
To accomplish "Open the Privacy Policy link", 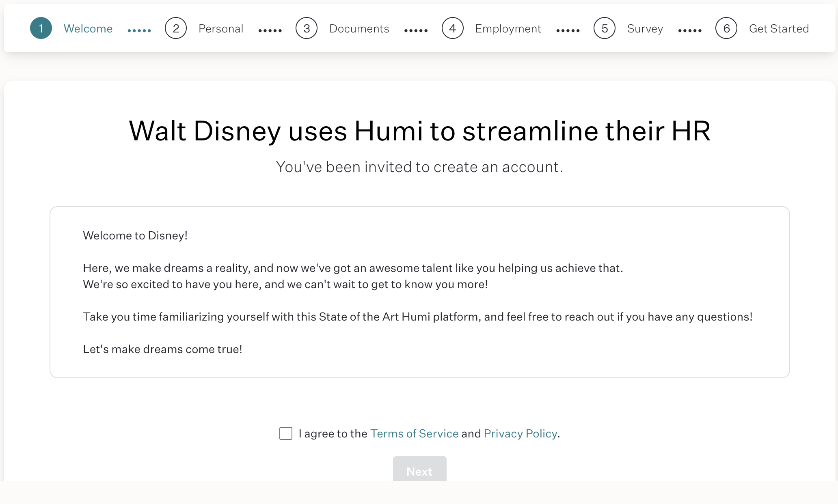I will click(x=521, y=433).
